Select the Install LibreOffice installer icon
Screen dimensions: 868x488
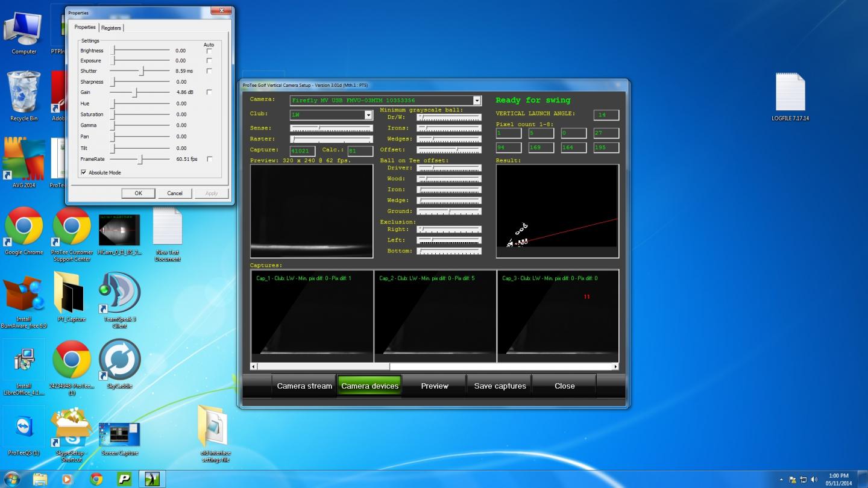click(x=24, y=368)
